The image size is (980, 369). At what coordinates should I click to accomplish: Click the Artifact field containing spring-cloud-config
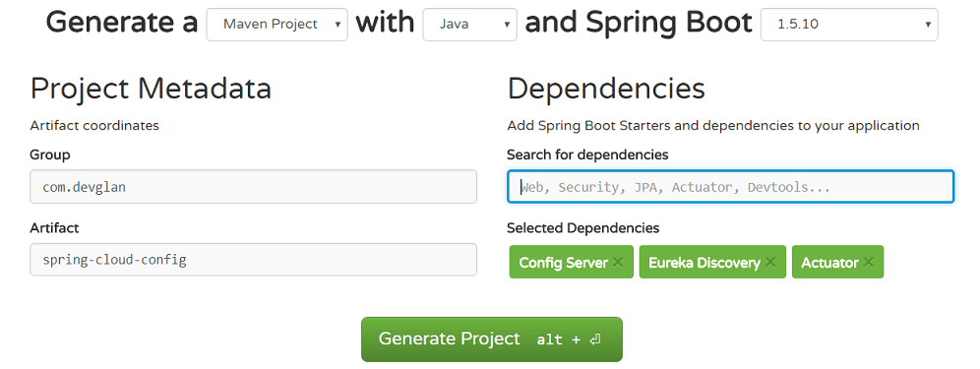(x=253, y=260)
